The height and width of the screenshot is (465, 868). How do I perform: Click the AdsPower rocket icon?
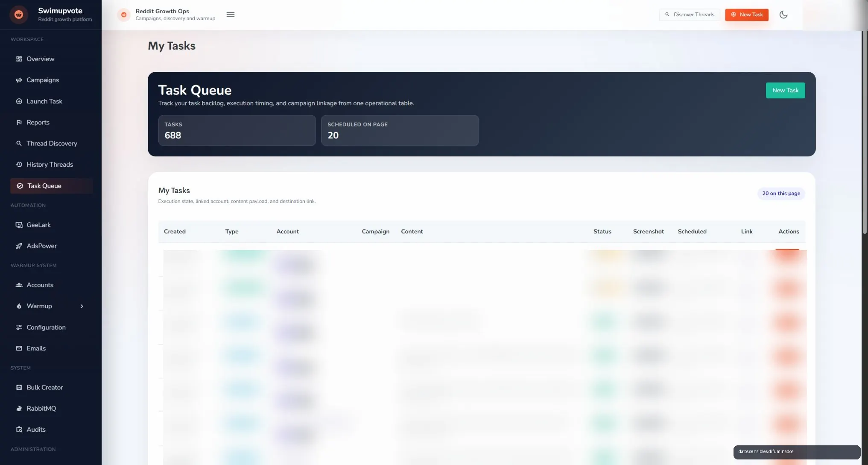click(19, 246)
